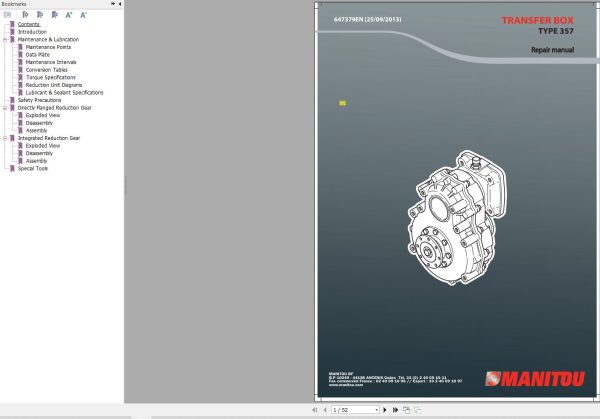
Task: Click the go to next view icon
Action: point(417,410)
